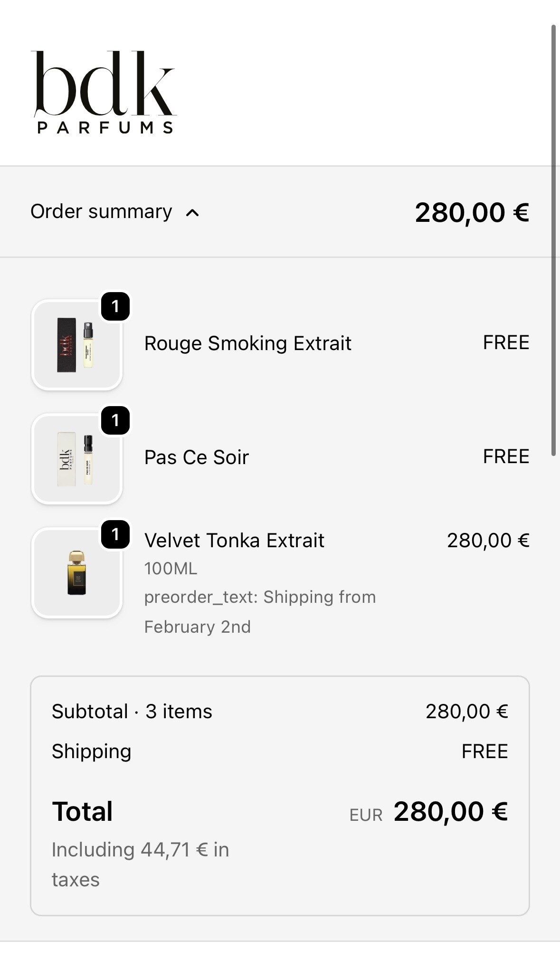Screen dimensions: 560x979
Task: Click quantity badge on Rouge Smoking Extrait
Action: point(115,307)
